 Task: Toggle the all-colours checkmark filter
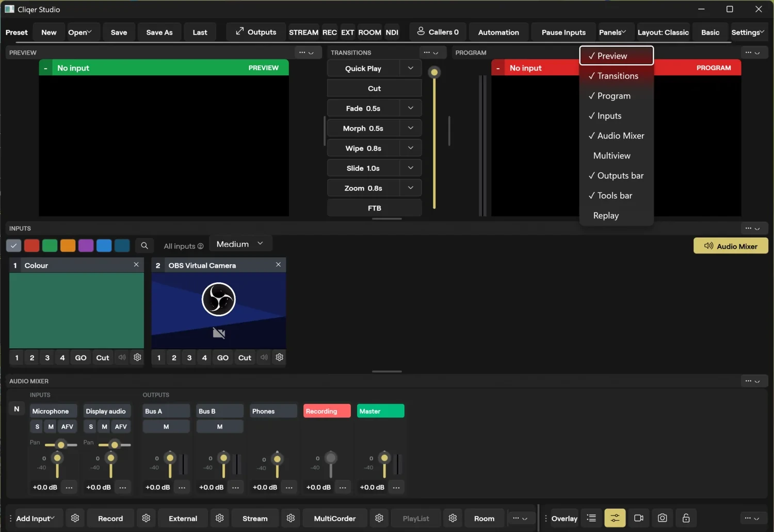(x=14, y=246)
